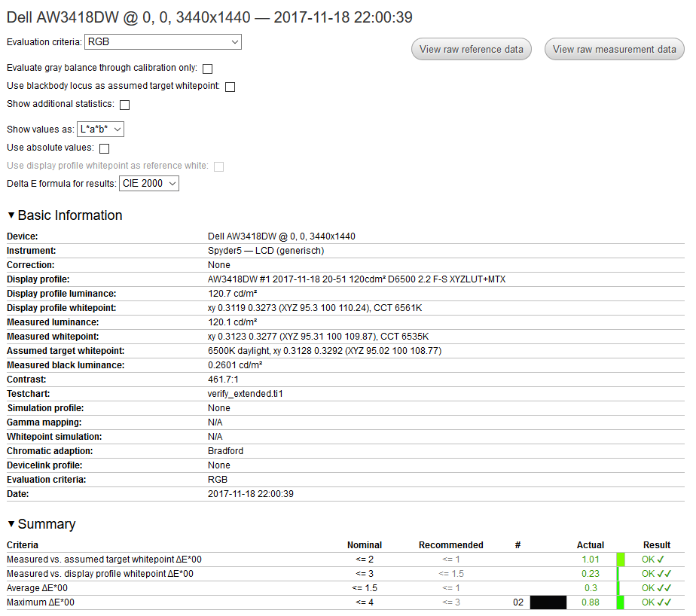This screenshot has height=616, width=696.
Task: Toggle blackbody locus as assumed target whitepoint
Action: (230, 87)
